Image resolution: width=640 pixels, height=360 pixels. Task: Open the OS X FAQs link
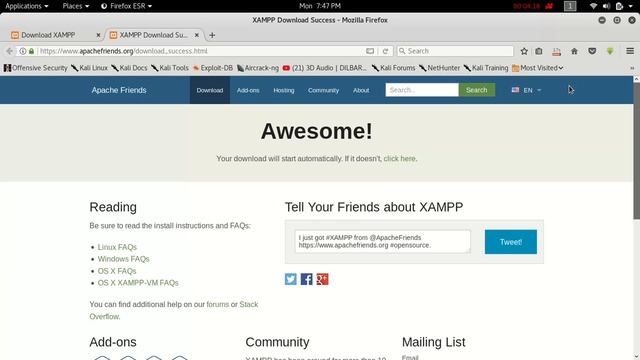point(117,271)
